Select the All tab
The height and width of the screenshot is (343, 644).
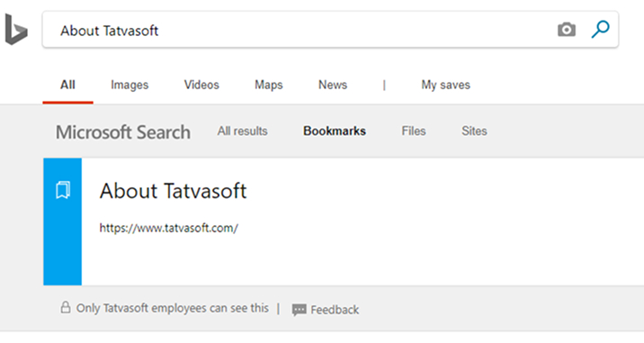tap(67, 85)
